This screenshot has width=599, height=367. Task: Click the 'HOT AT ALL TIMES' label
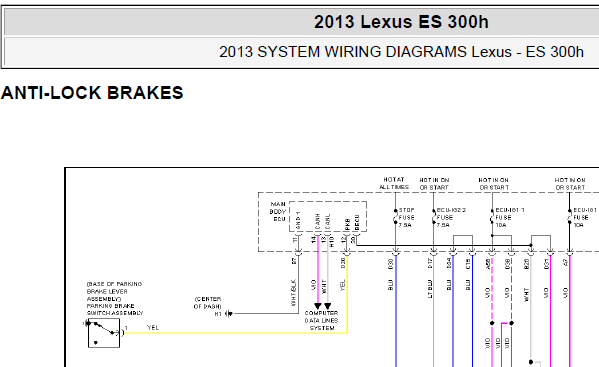coord(394,183)
